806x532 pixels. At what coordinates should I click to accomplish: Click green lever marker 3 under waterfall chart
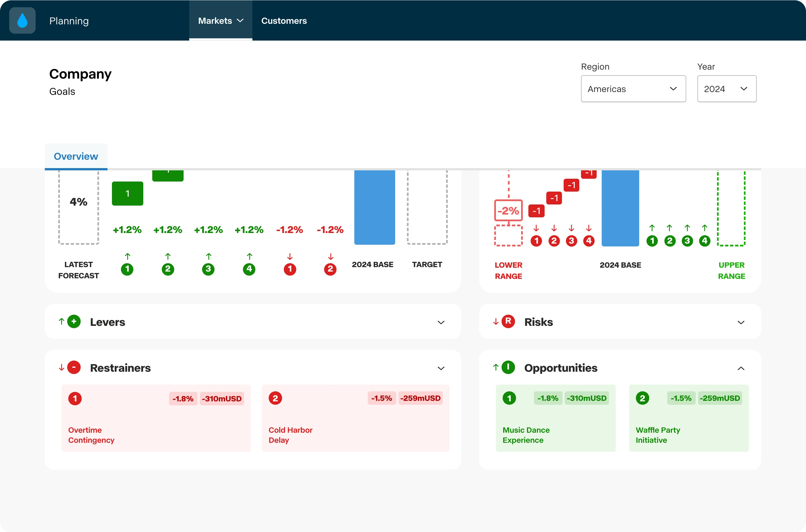(x=208, y=269)
